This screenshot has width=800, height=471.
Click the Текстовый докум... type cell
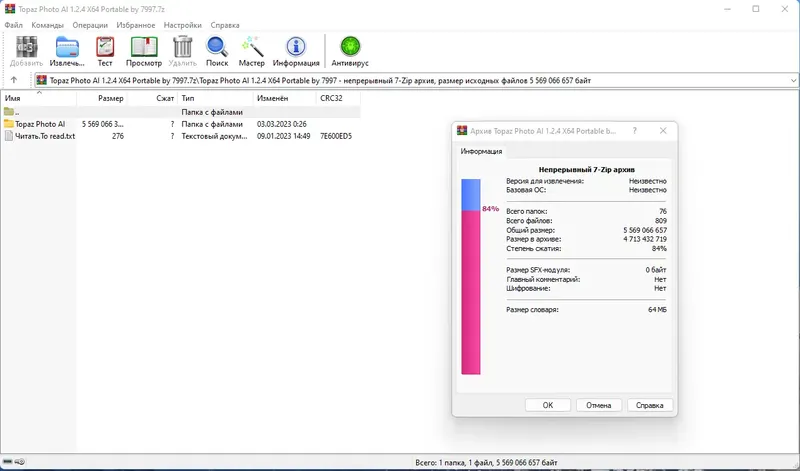214,136
